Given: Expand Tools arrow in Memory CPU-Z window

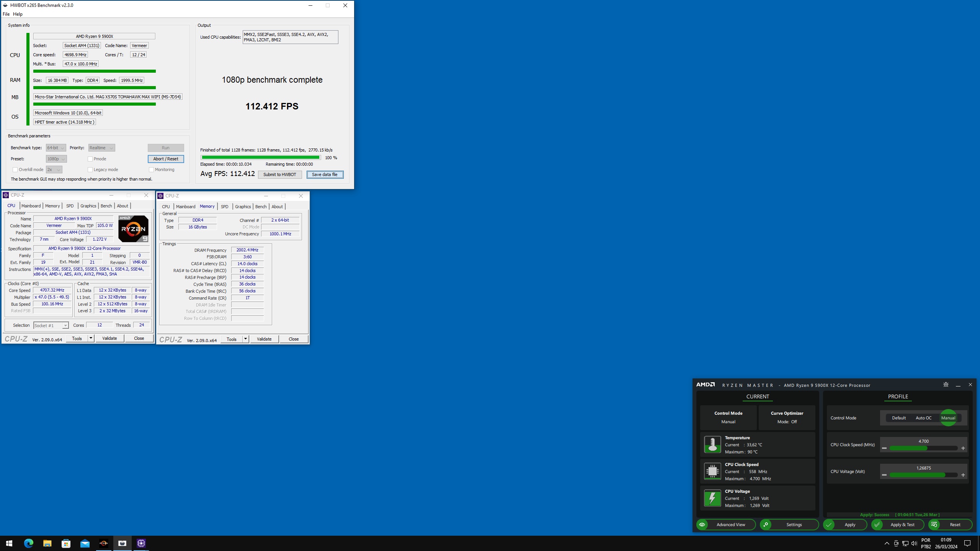Looking at the screenshot, I should point(245,339).
